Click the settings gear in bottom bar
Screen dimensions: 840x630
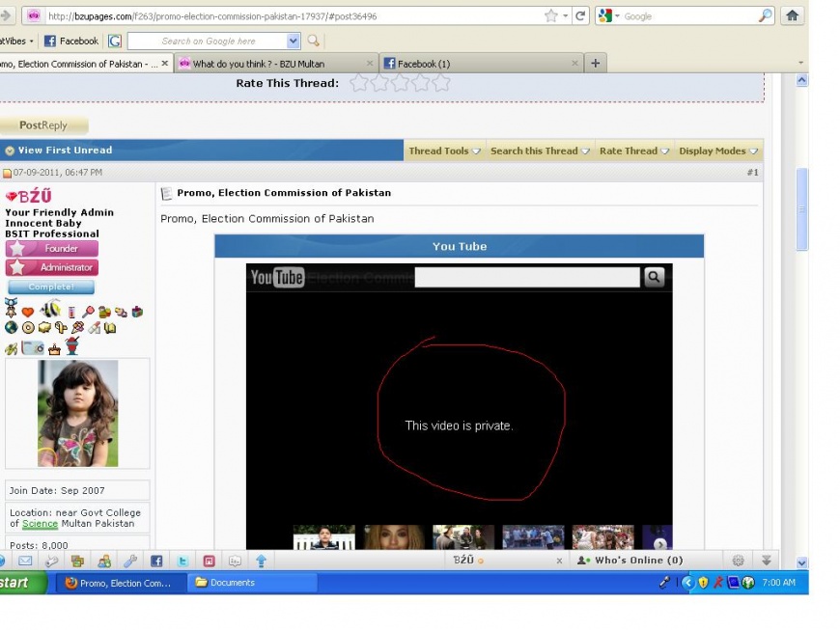point(739,561)
